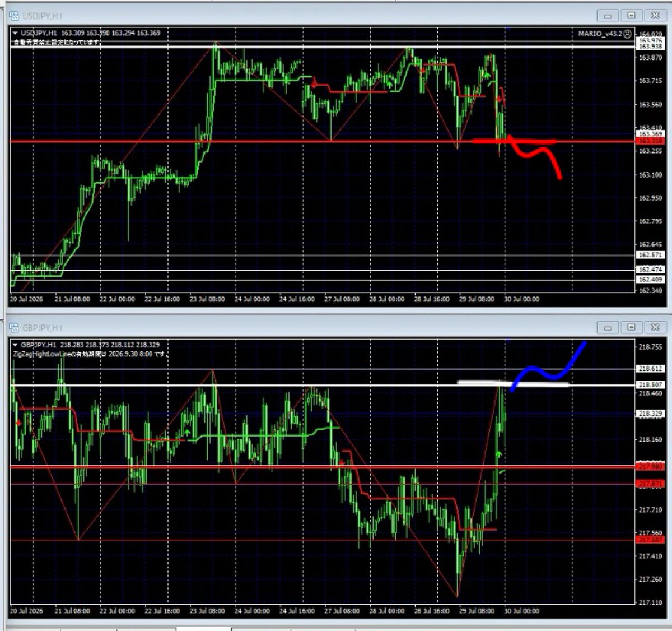The height and width of the screenshot is (631, 672).
Task: Click price label 218.507 on GBPJPY
Action: (x=650, y=385)
